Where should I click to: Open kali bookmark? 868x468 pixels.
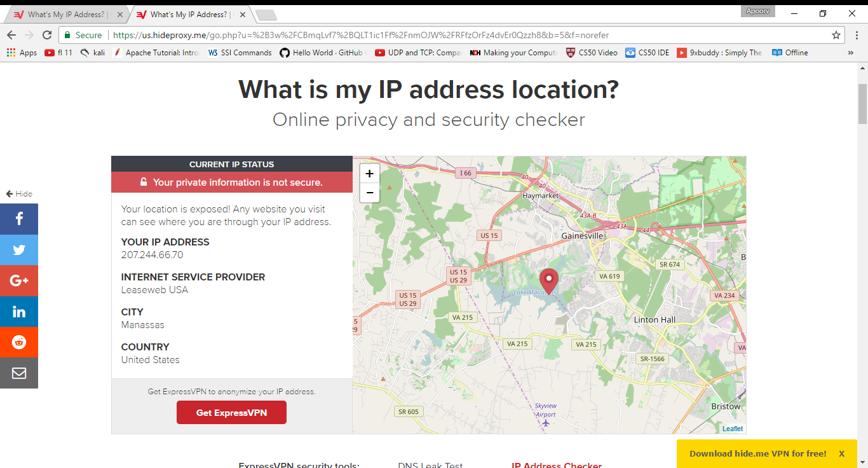click(x=93, y=53)
